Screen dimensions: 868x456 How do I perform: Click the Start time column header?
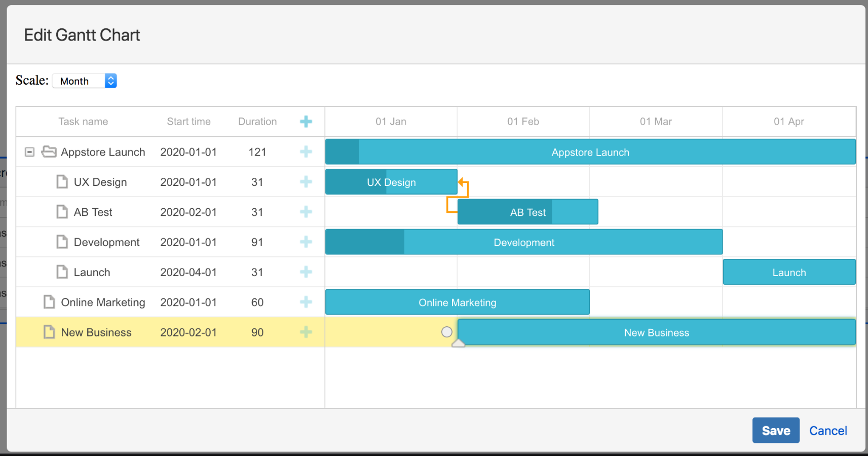[x=188, y=122]
